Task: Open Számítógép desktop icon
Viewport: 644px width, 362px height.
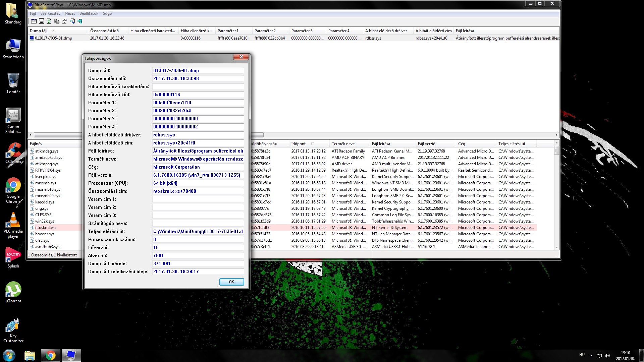Action: (13, 49)
